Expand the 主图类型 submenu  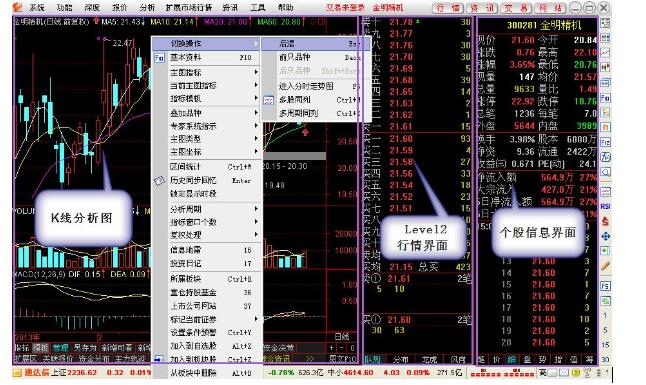coord(206,139)
